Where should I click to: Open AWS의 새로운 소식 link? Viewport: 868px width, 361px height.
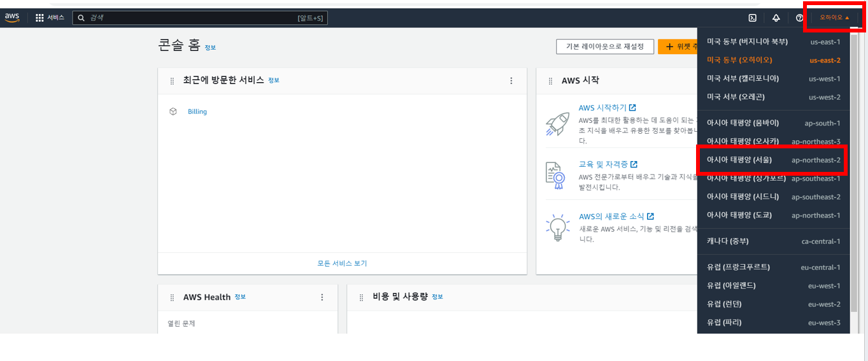point(616,216)
